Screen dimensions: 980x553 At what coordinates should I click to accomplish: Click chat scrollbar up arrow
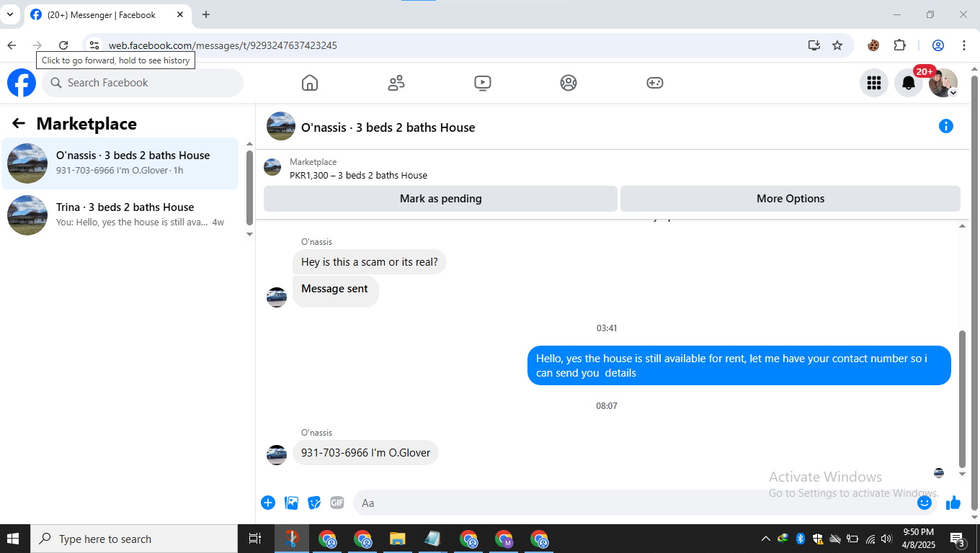(x=962, y=226)
